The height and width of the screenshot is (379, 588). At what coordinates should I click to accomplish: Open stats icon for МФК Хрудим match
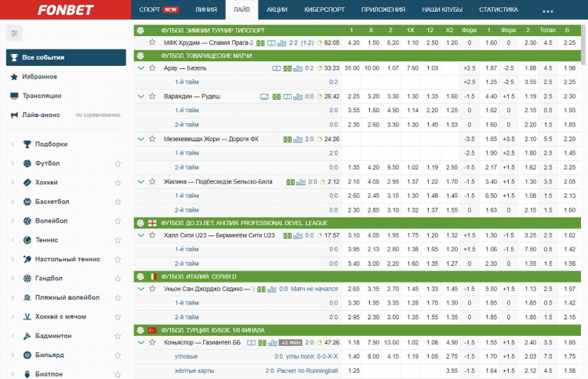[x=281, y=43]
